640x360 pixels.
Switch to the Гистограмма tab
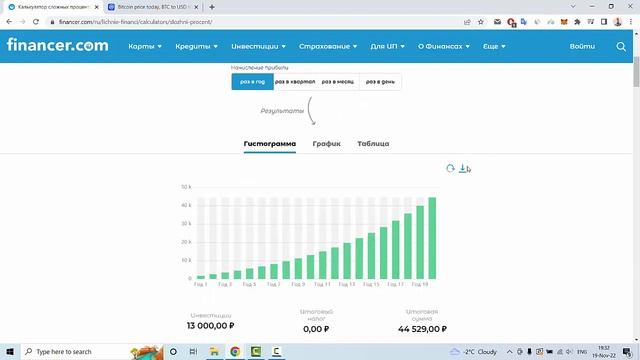269,144
